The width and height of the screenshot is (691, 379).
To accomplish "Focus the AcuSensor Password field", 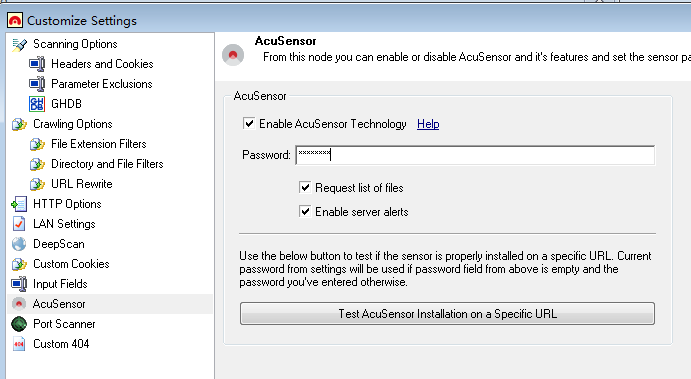I will (x=475, y=155).
